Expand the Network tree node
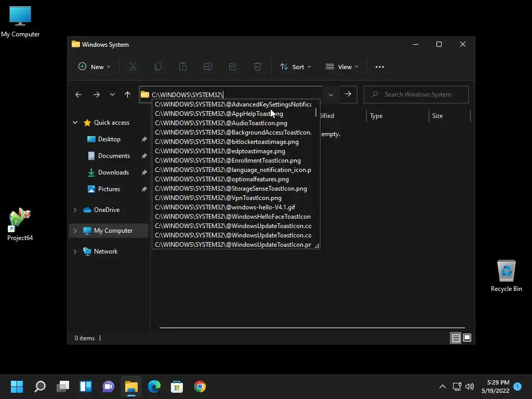The width and height of the screenshot is (532, 399). point(75,251)
